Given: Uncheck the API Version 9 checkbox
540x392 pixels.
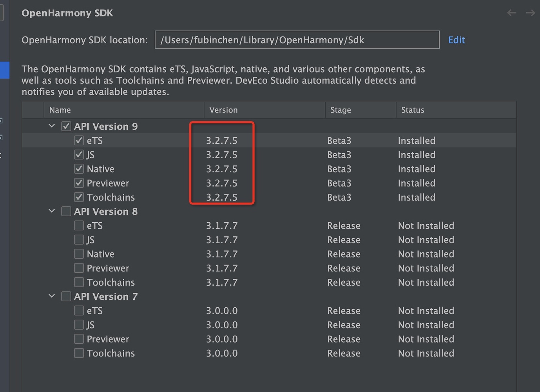Looking at the screenshot, I should pyautogui.click(x=66, y=126).
